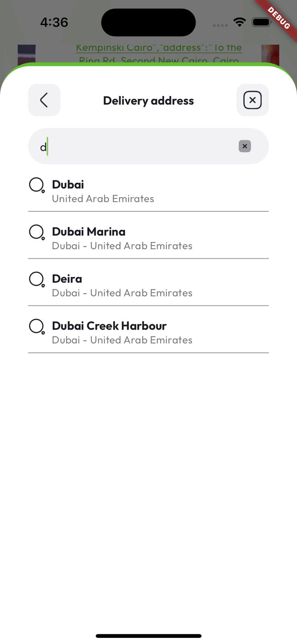Choose Dubai Marina from results
This screenshot has width=297, height=644.
point(148,238)
